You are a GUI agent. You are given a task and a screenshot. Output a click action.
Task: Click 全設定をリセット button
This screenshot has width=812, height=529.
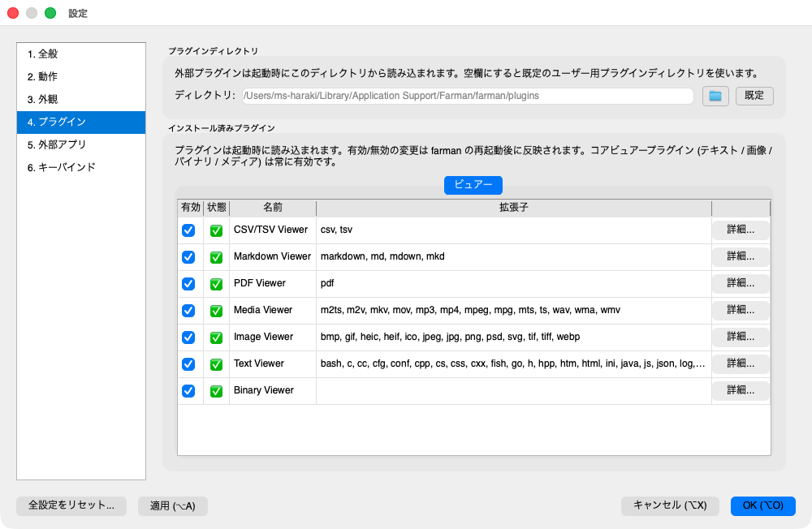click(x=71, y=505)
